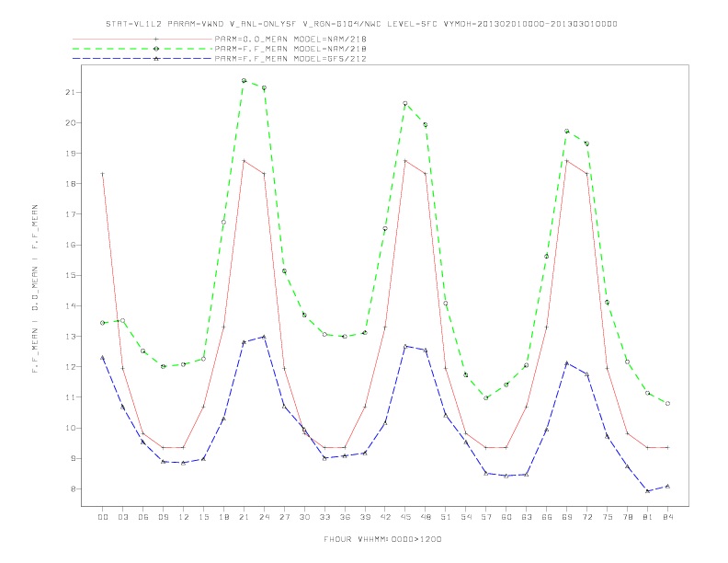Screen dimensions: 728x563
Task: Click green circle marker at hour 84
Action: [668, 404]
